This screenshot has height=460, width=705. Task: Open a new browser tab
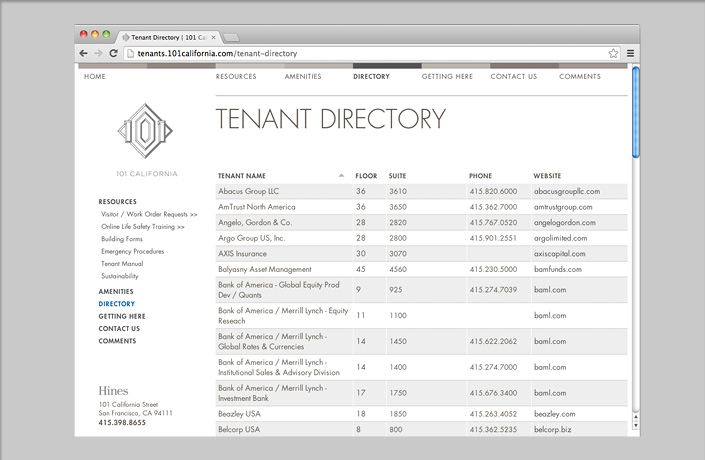click(231, 36)
